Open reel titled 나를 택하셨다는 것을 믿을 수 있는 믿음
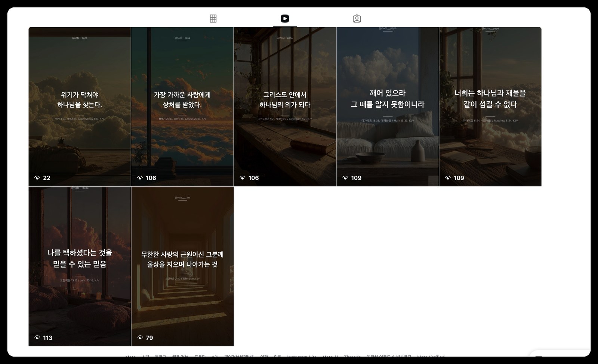 80,266
